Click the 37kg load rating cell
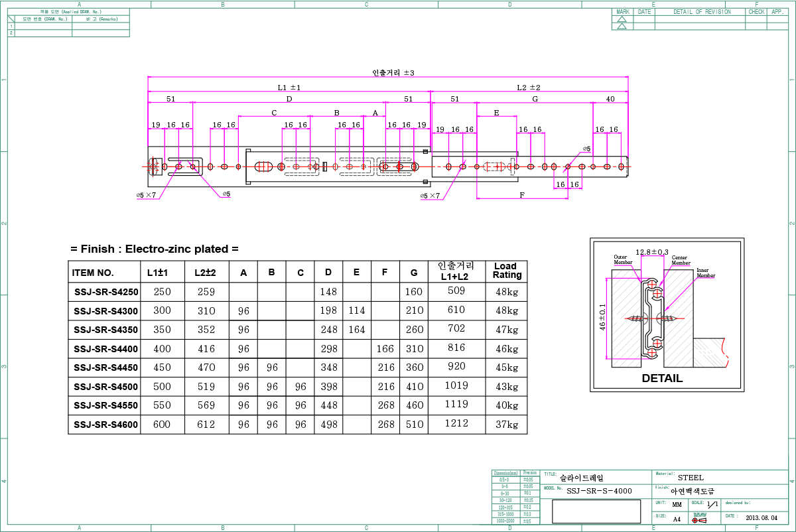This screenshot has width=796, height=532. (507, 425)
